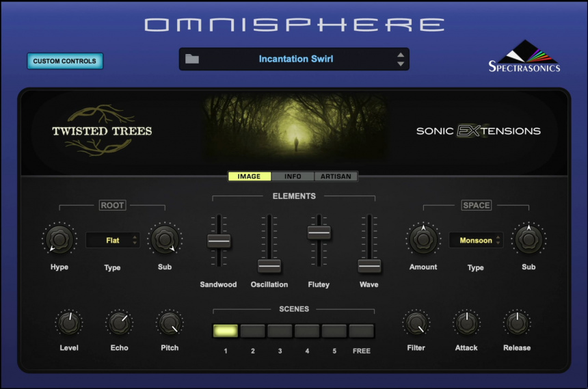
Task: Click the Sandwood label text
Action: pos(218,284)
